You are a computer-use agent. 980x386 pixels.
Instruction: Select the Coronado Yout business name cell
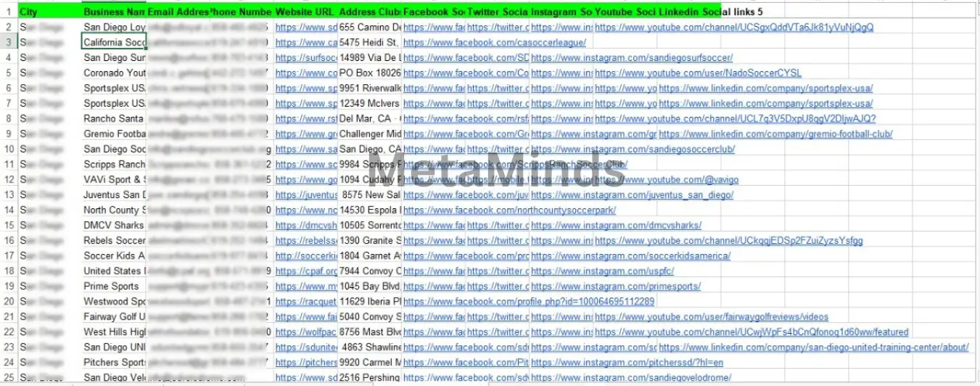click(x=114, y=73)
